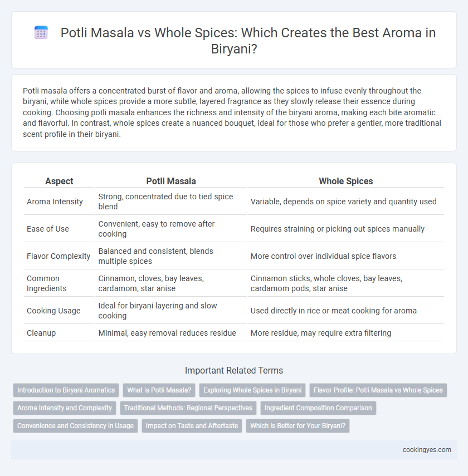Click 'Which is Better for Your Biryani?' tag

coord(298,426)
